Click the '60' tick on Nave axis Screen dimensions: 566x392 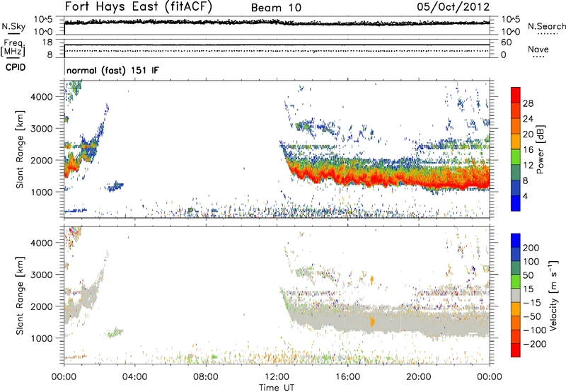(506, 42)
